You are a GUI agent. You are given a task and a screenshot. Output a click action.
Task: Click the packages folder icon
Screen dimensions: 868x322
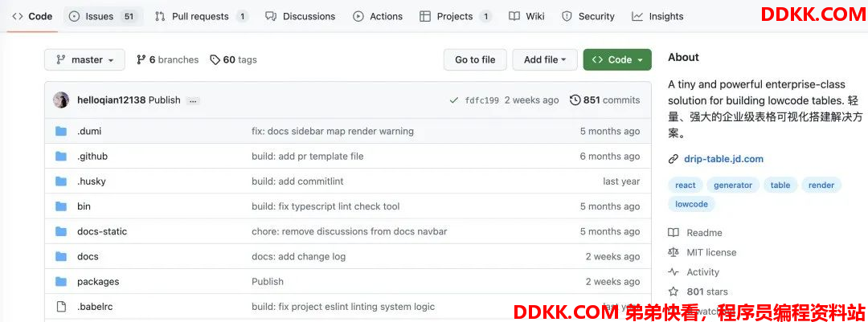(x=61, y=282)
